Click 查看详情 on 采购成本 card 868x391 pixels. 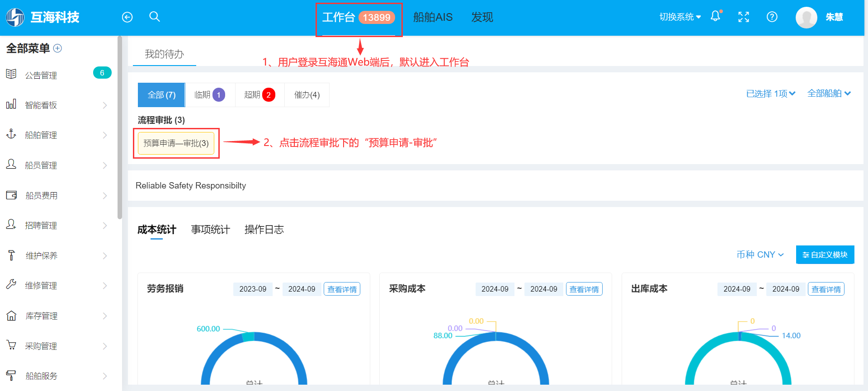pyautogui.click(x=584, y=289)
